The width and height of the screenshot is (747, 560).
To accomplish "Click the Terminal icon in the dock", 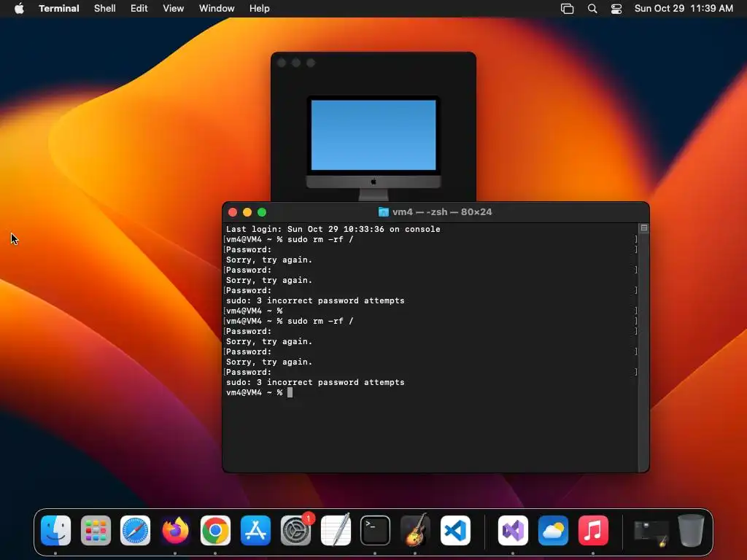I will coord(375,530).
